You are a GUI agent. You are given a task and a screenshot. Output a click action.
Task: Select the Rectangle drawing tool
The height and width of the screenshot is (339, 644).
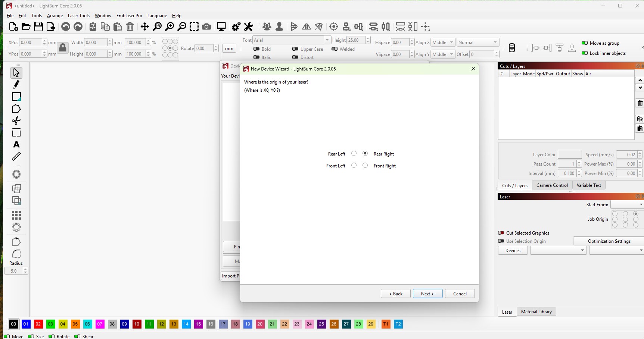(16, 97)
